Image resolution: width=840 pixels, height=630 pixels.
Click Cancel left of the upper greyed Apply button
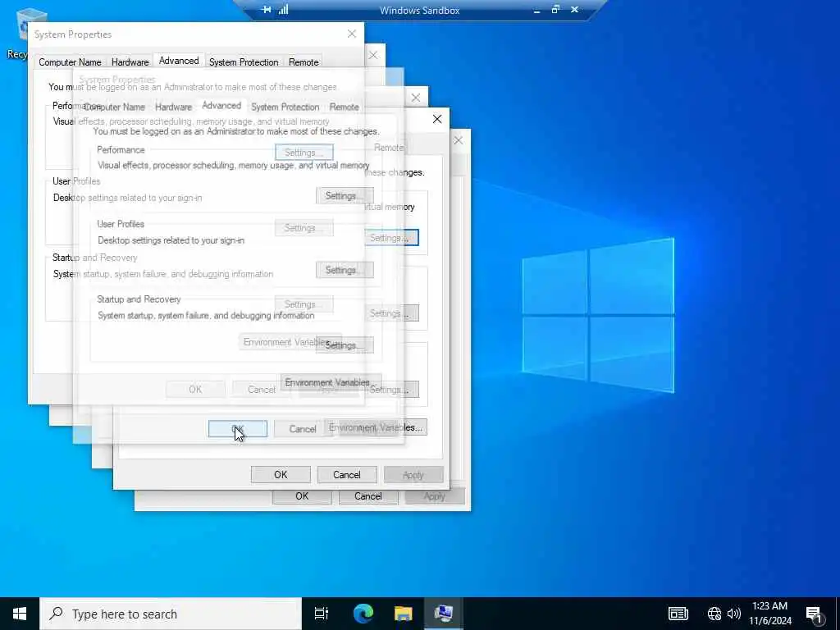pos(347,475)
